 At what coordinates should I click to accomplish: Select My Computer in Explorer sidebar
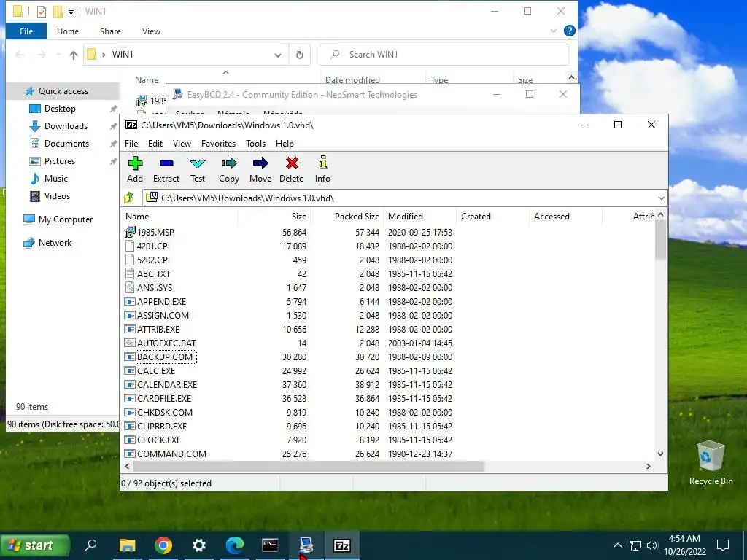point(65,219)
